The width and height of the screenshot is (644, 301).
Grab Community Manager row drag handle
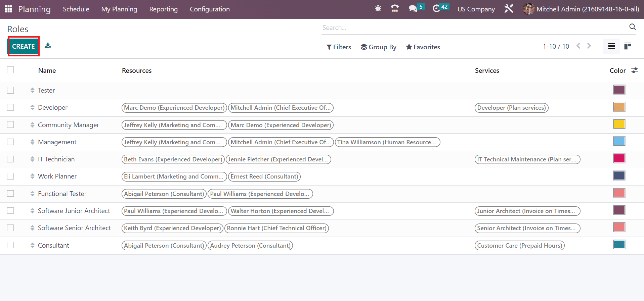tap(32, 125)
